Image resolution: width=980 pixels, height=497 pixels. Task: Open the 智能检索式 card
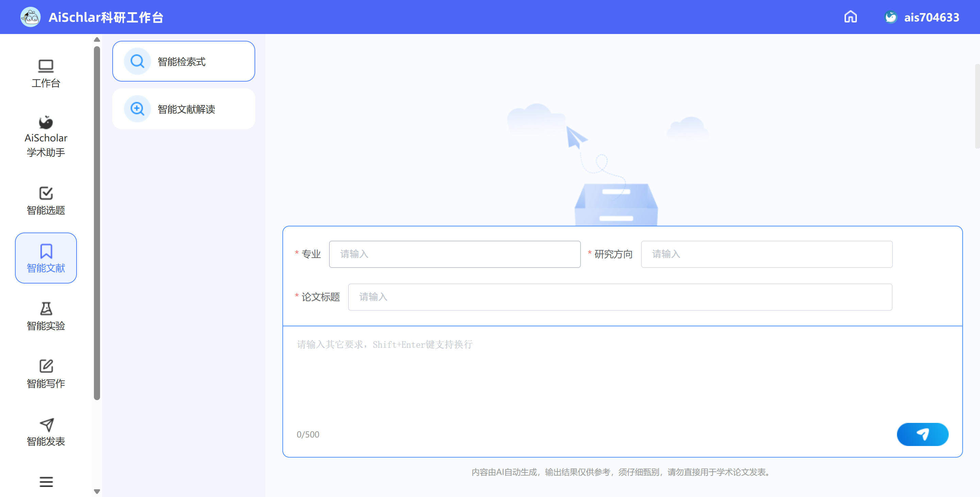pos(183,61)
